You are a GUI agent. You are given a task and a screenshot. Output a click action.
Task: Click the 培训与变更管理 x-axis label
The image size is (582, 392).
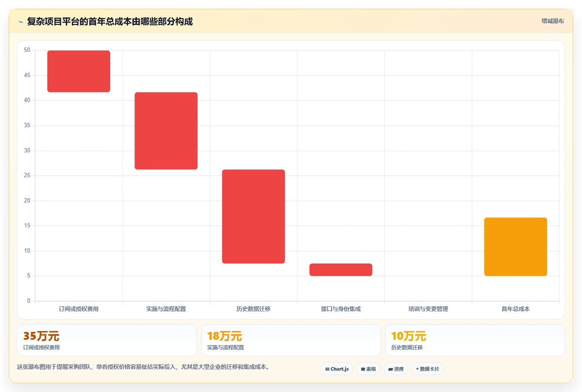click(428, 309)
